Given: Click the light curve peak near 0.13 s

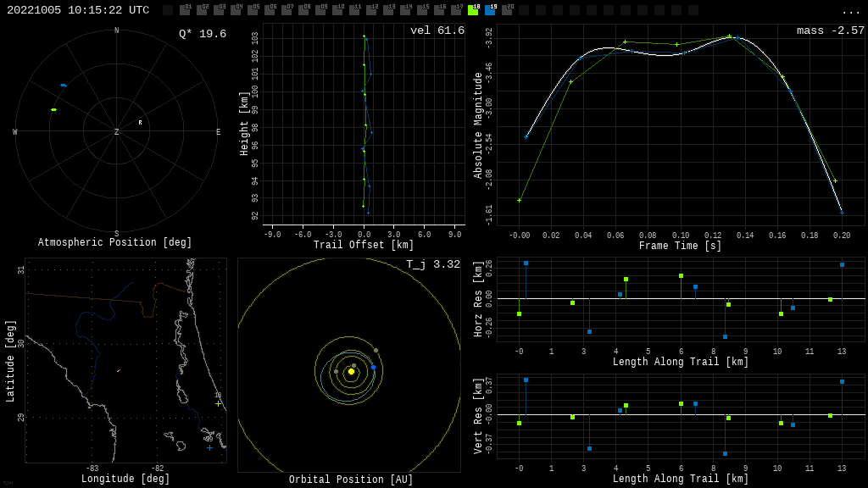Looking at the screenshot, I should tap(731, 37).
